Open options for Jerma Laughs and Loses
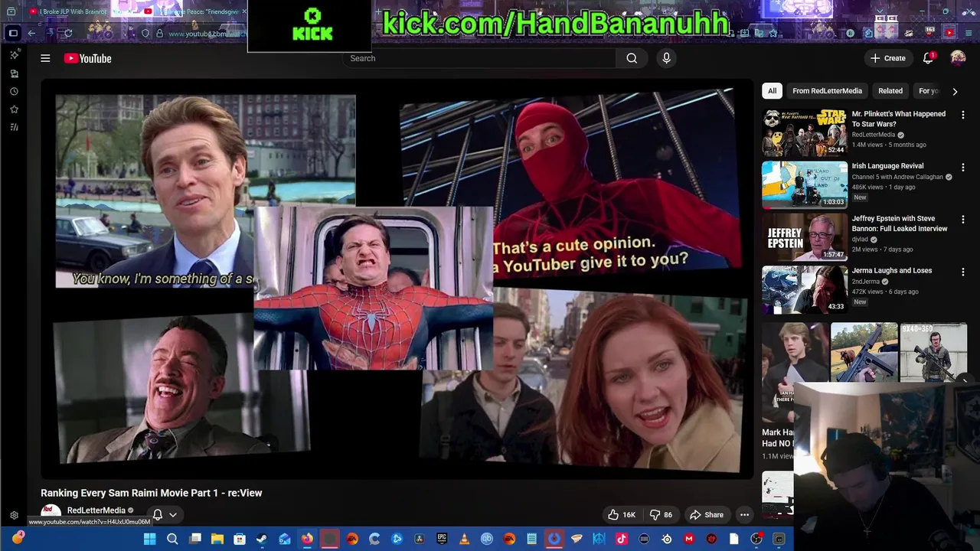The width and height of the screenshot is (980, 551). tap(963, 272)
